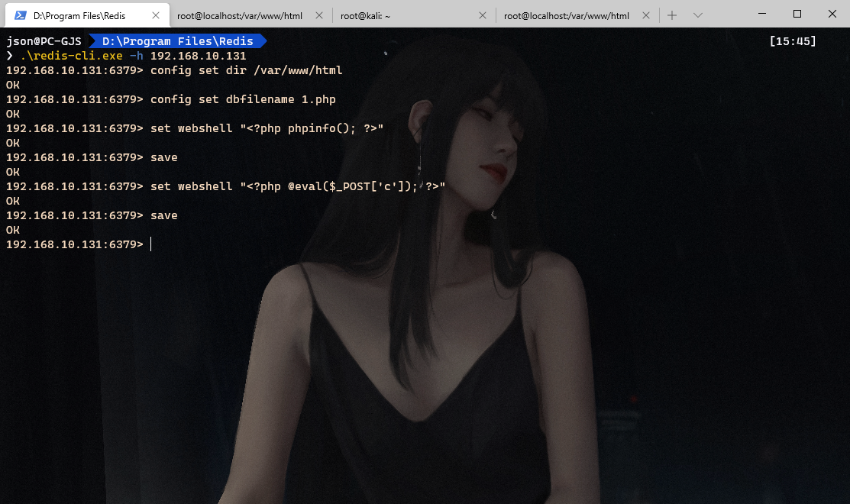Minimize the terminal window

click(761, 14)
